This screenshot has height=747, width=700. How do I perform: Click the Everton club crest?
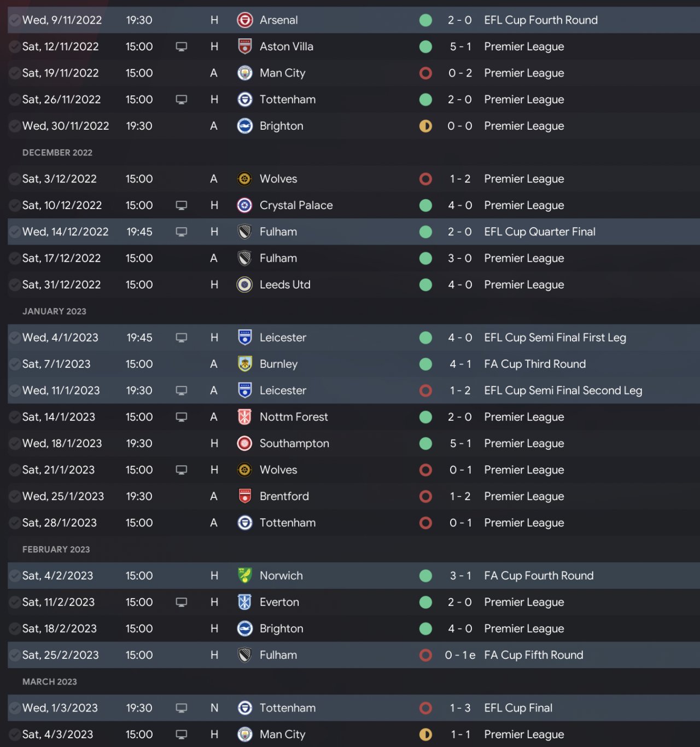tap(244, 602)
